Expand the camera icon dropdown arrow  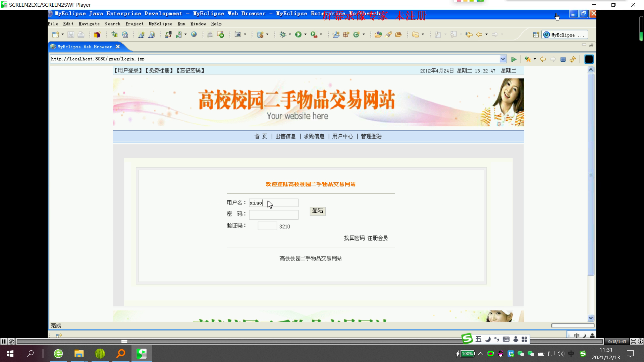(x=245, y=35)
